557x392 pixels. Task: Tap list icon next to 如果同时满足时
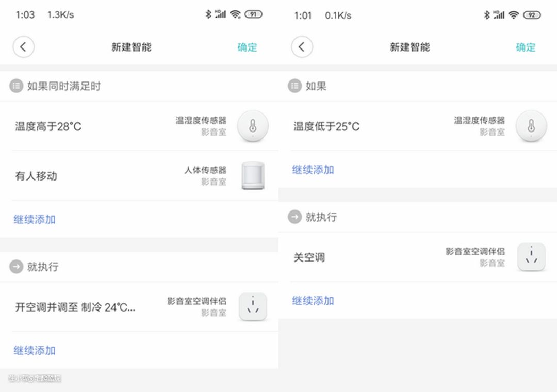coord(16,86)
